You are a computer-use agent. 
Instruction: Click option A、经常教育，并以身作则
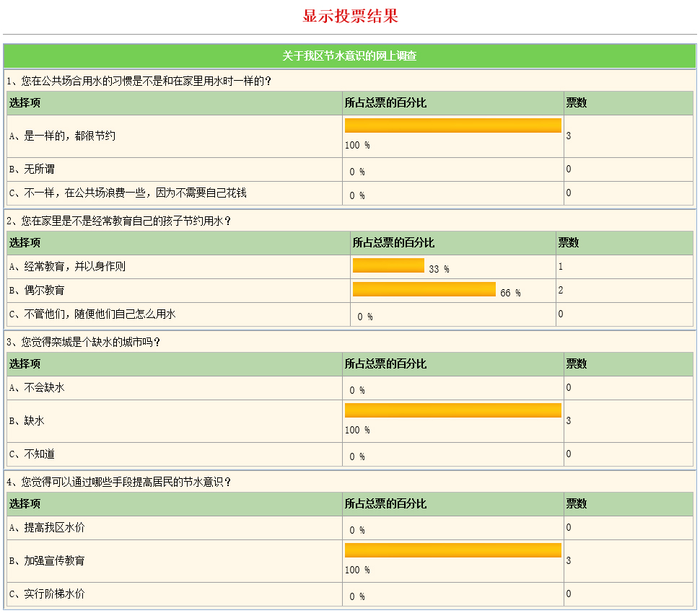coord(67,266)
